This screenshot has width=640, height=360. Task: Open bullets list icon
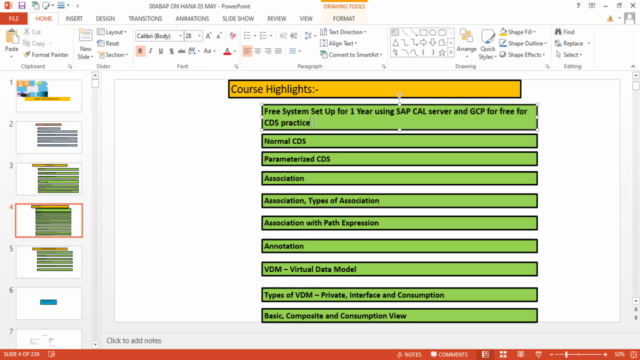click(x=247, y=36)
